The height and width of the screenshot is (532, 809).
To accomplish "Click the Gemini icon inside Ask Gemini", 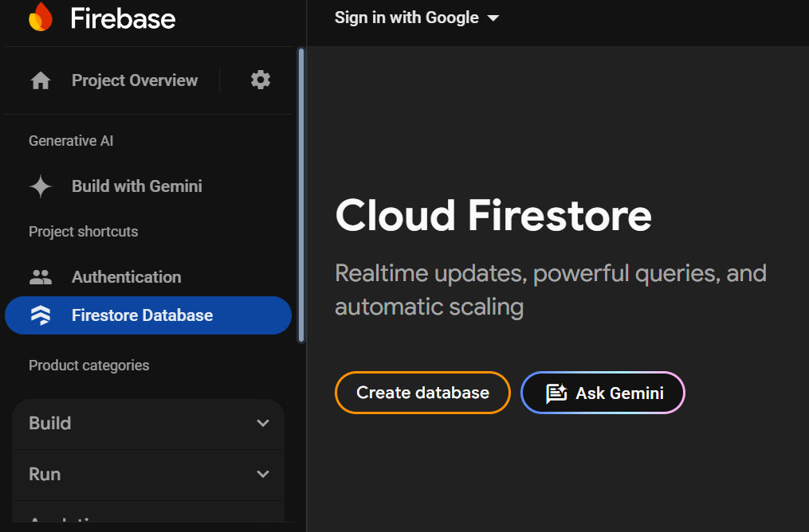I will point(558,393).
